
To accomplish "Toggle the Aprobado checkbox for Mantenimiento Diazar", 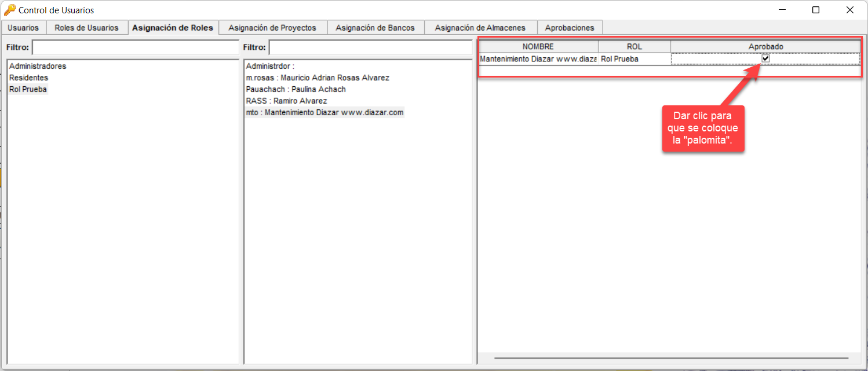I will click(x=766, y=58).
